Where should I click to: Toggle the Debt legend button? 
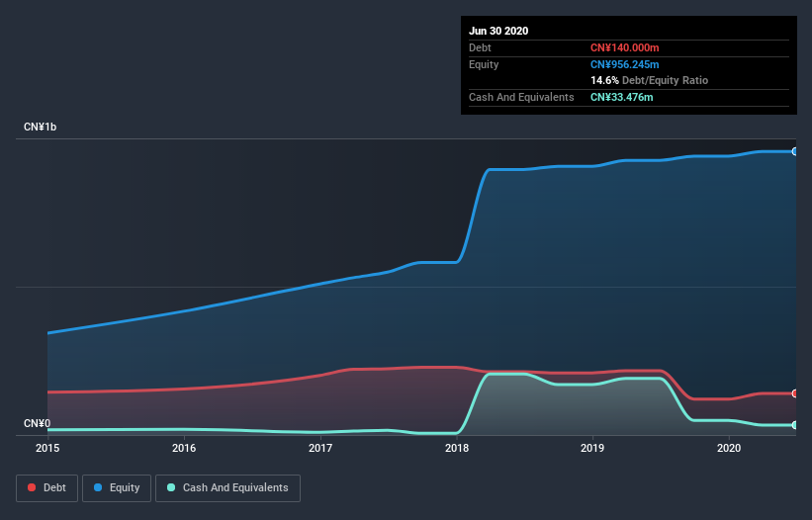pyautogui.click(x=46, y=488)
